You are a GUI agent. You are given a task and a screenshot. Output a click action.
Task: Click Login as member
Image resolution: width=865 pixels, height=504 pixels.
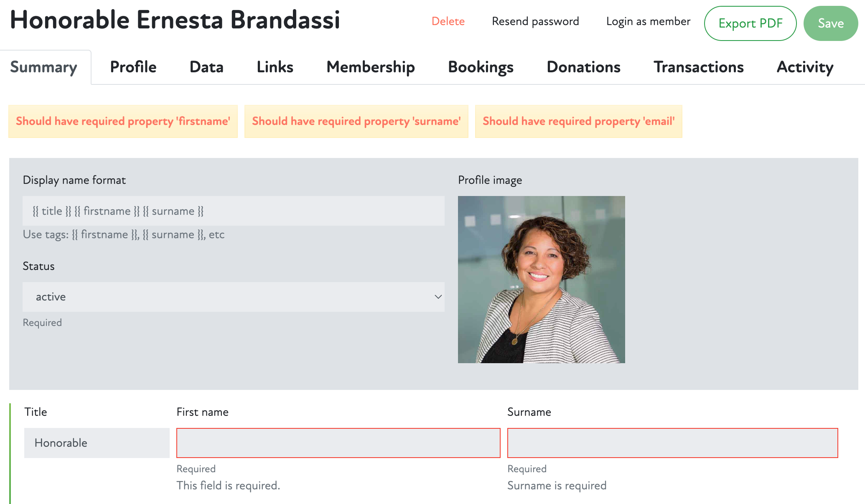click(x=648, y=21)
